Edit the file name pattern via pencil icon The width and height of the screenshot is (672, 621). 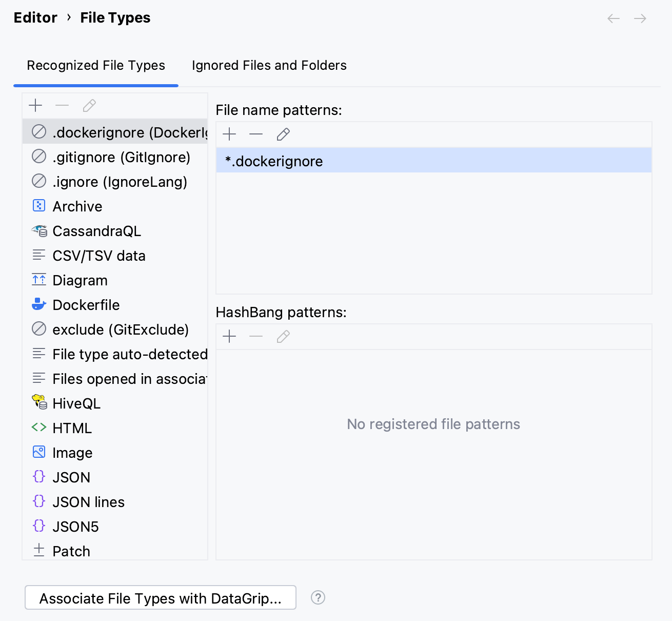click(283, 134)
